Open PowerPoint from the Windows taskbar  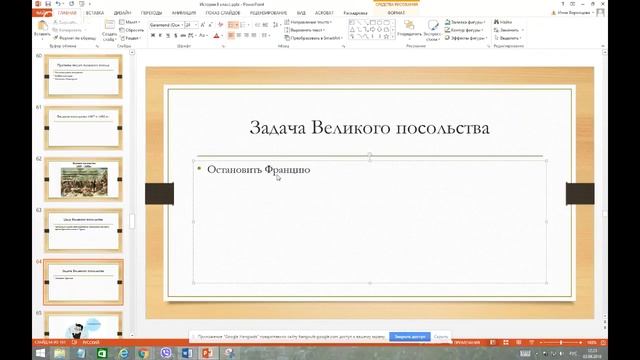[207, 353]
